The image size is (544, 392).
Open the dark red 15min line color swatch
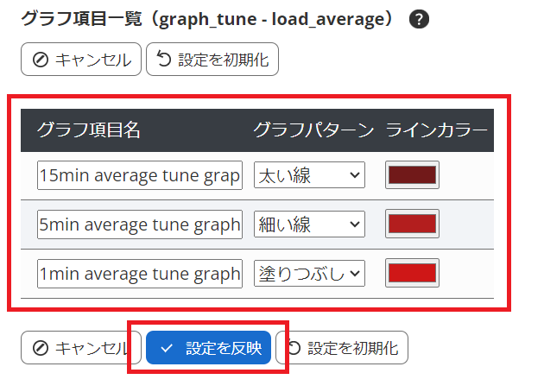pos(413,175)
